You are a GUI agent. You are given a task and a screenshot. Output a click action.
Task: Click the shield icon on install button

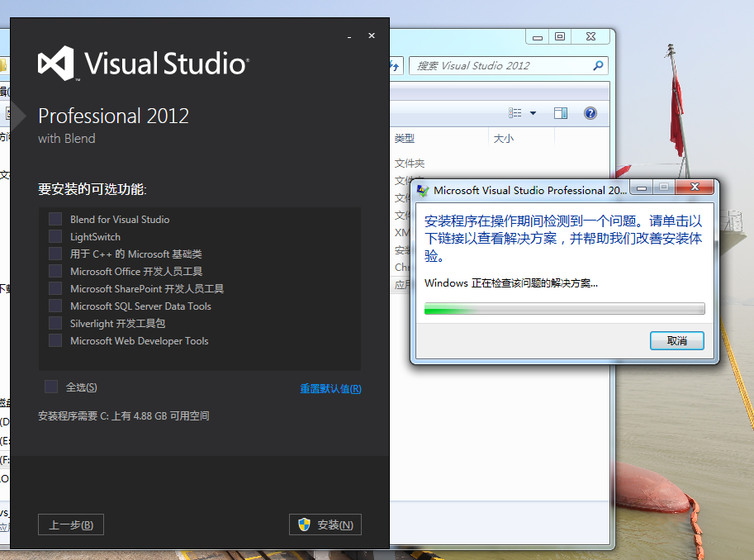point(304,524)
